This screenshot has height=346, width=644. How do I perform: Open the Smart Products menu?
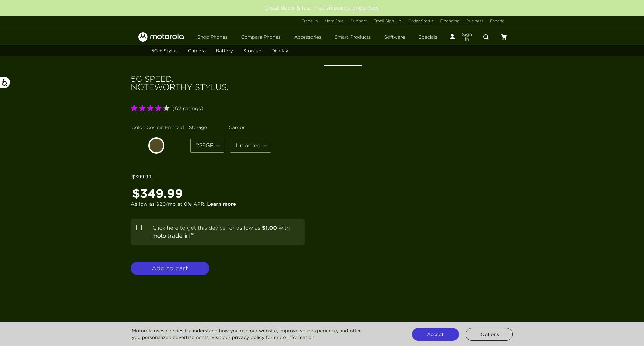[x=353, y=37]
